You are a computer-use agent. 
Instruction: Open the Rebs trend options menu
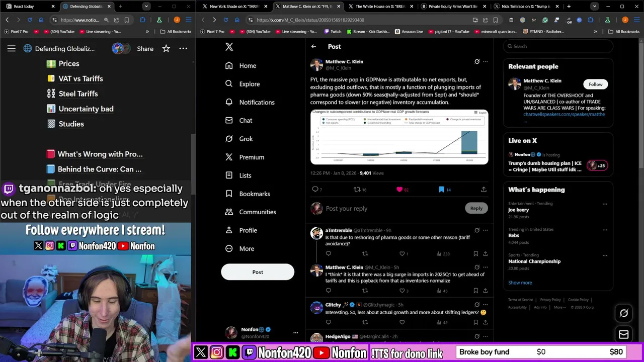(x=605, y=230)
